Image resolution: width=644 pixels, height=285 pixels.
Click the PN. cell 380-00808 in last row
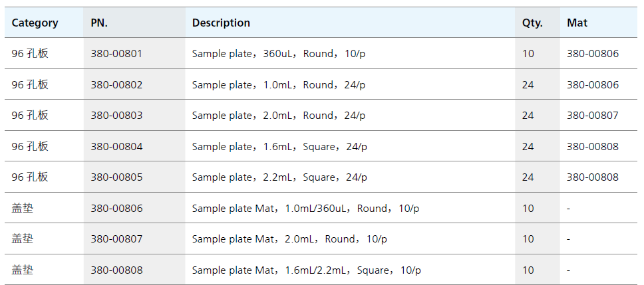pyautogui.click(x=116, y=270)
